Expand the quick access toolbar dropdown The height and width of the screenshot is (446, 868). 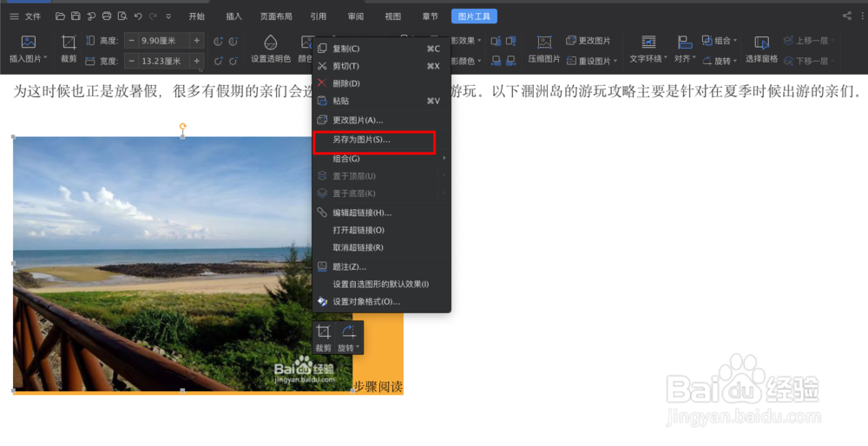click(169, 16)
